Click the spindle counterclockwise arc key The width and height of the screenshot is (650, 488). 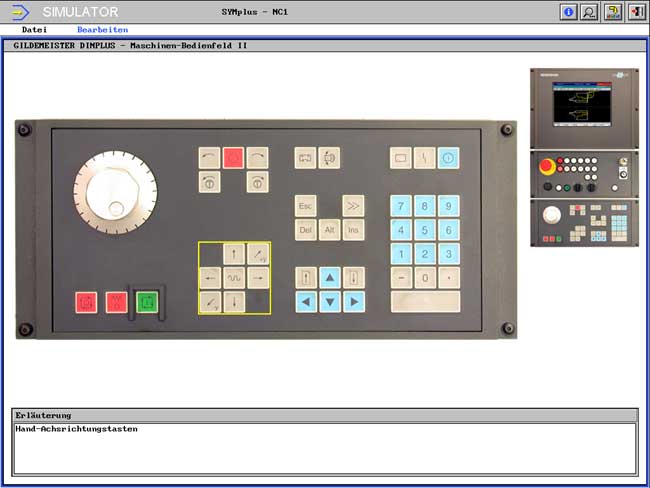tap(209, 158)
